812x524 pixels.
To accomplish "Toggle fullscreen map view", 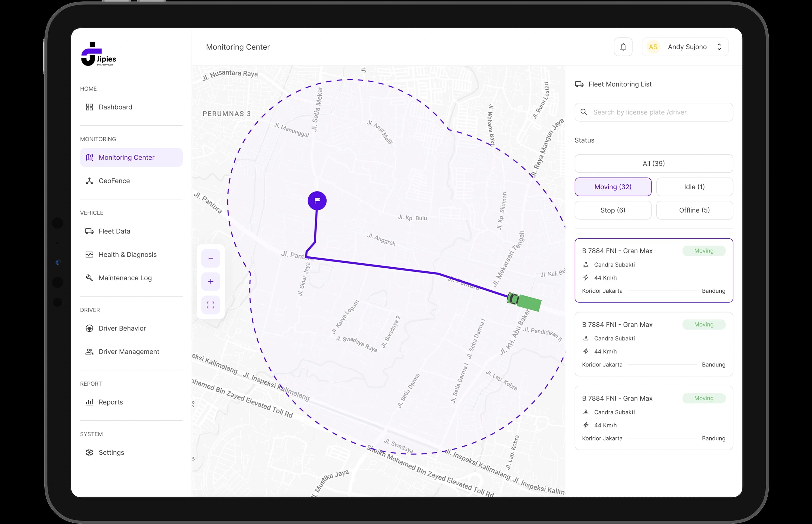I will pyautogui.click(x=211, y=305).
